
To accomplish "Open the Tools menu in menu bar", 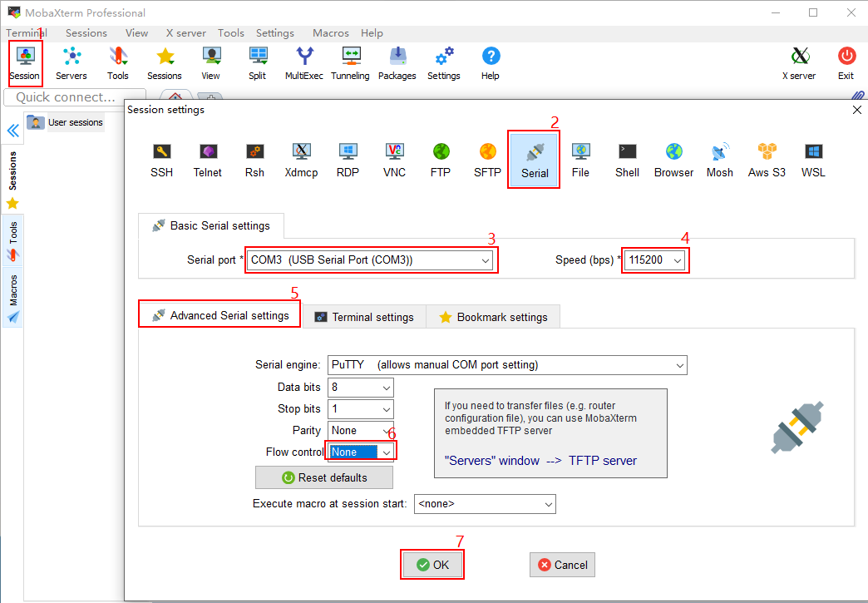I will click(231, 33).
